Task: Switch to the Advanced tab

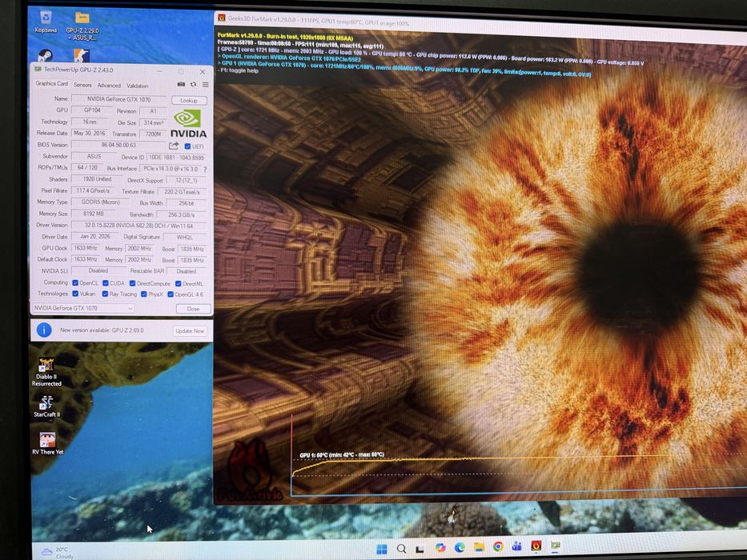Action: pyautogui.click(x=109, y=86)
